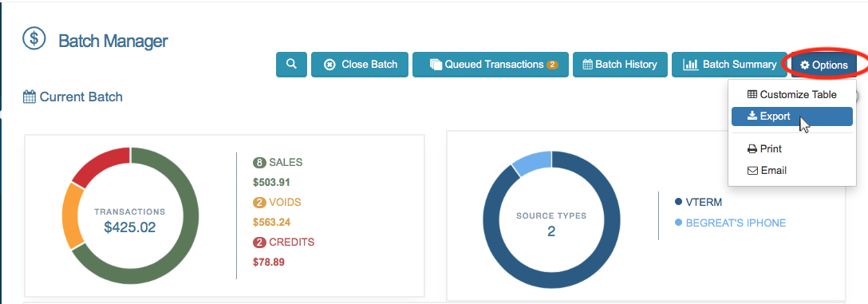Click the VTERM source label

pos(704,202)
